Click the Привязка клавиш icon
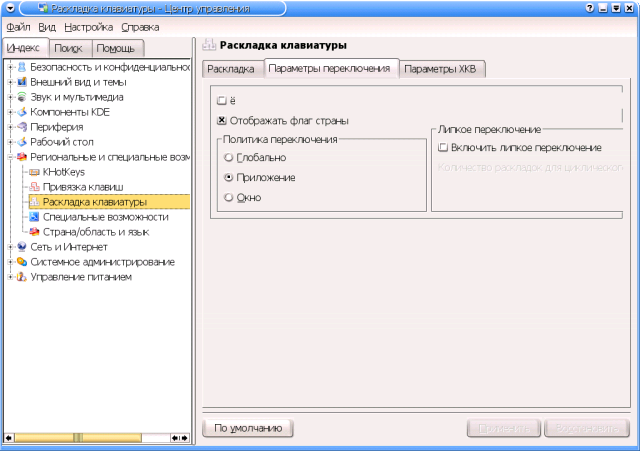640x451 pixels. tap(35, 187)
